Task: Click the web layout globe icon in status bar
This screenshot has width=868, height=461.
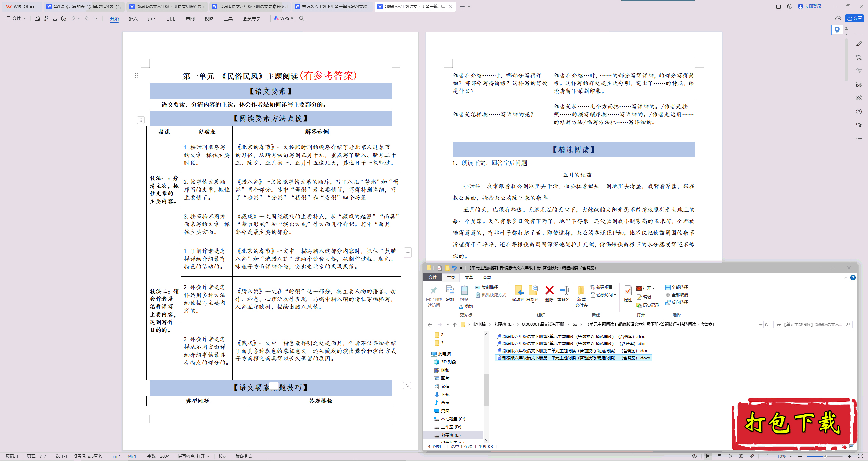Action: [741, 456]
